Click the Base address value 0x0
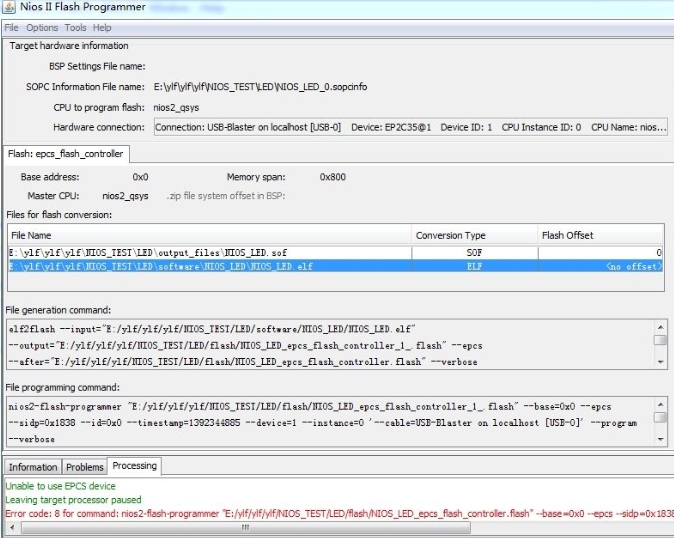This screenshot has height=538, width=674. [141, 177]
